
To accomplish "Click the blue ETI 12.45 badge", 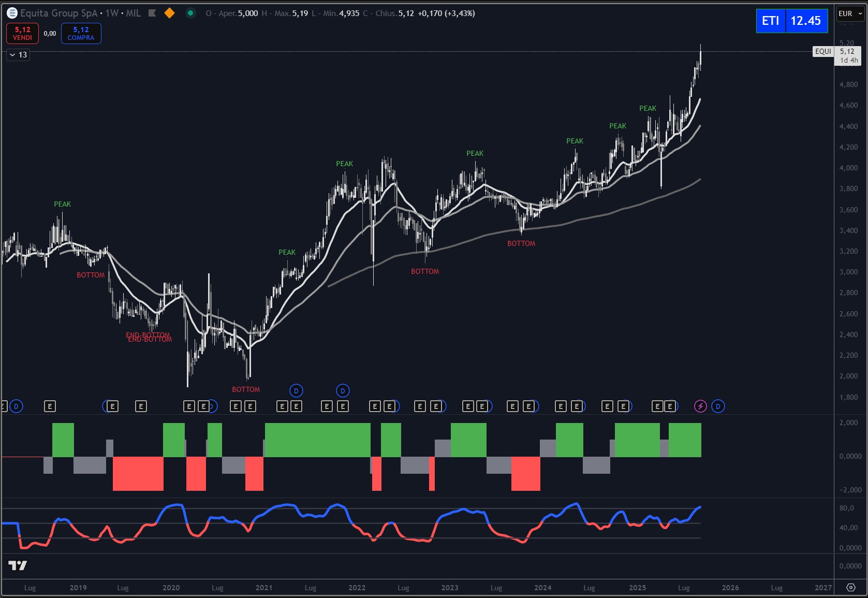I will click(x=791, y=21).
